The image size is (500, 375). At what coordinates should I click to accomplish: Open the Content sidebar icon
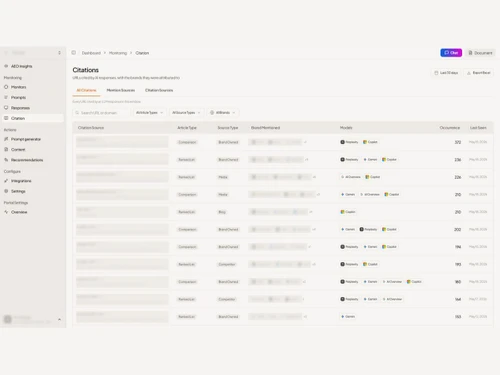coord(6,149)
